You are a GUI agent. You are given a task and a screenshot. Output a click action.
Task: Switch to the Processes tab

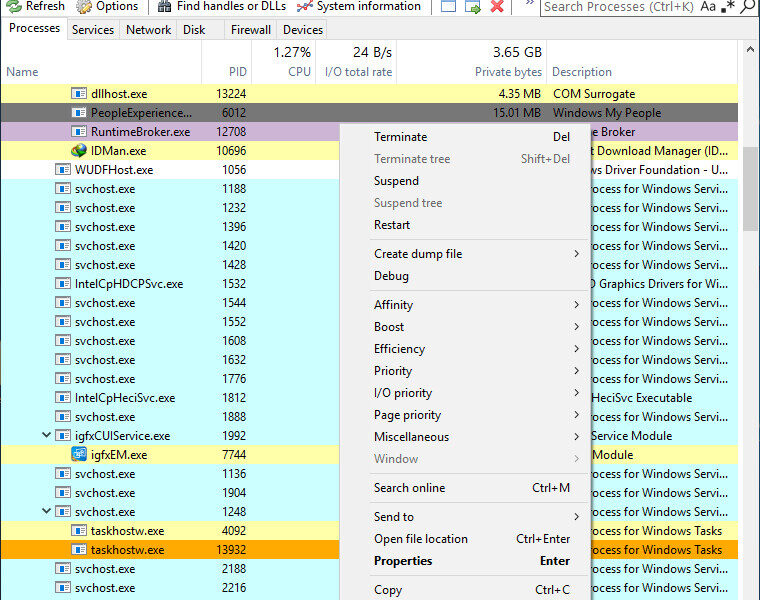(34, 28)
